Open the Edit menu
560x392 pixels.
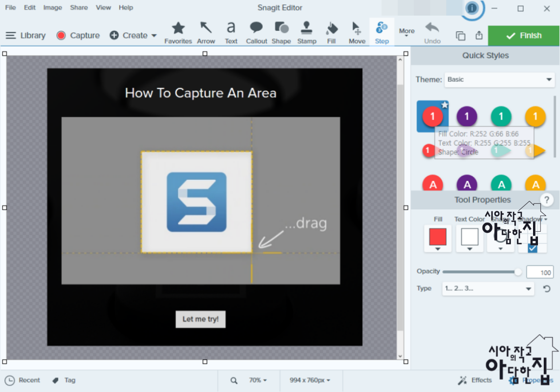(29, 7)
